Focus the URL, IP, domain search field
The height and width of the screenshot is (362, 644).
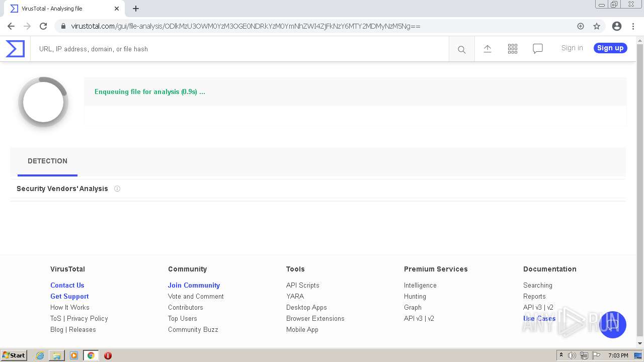239,49
